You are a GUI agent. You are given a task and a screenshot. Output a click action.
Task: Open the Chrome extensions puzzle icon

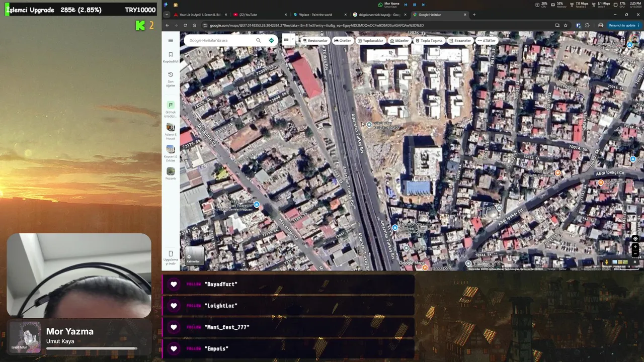click(x=587, y=25)
